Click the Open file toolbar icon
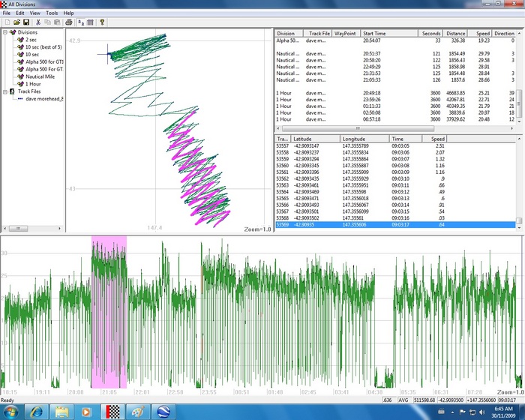 point(16,22)
